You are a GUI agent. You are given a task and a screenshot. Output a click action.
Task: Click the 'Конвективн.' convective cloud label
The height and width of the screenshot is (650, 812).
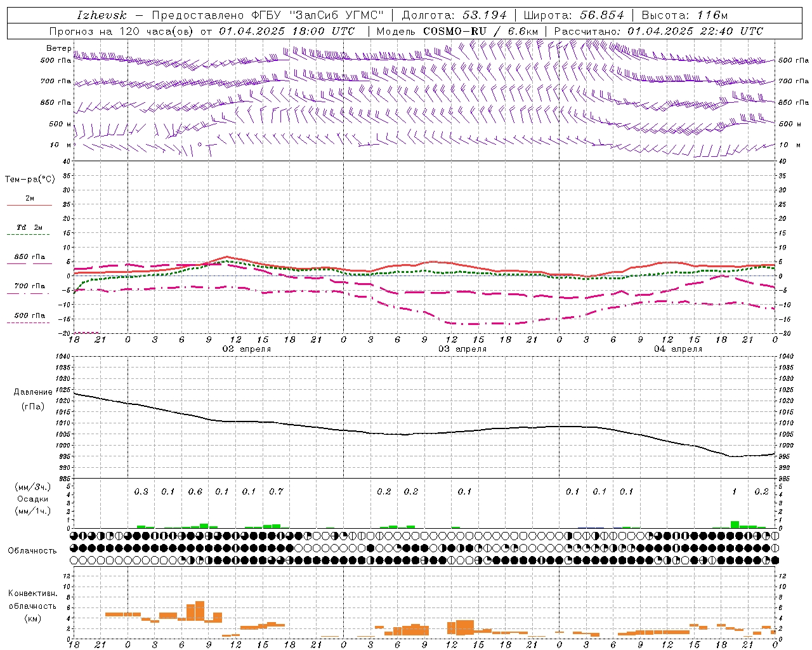(x=32, y=594)
